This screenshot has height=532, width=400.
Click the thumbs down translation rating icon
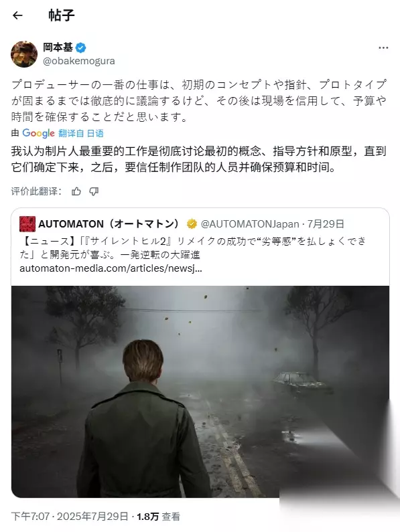tap(94, 191)
